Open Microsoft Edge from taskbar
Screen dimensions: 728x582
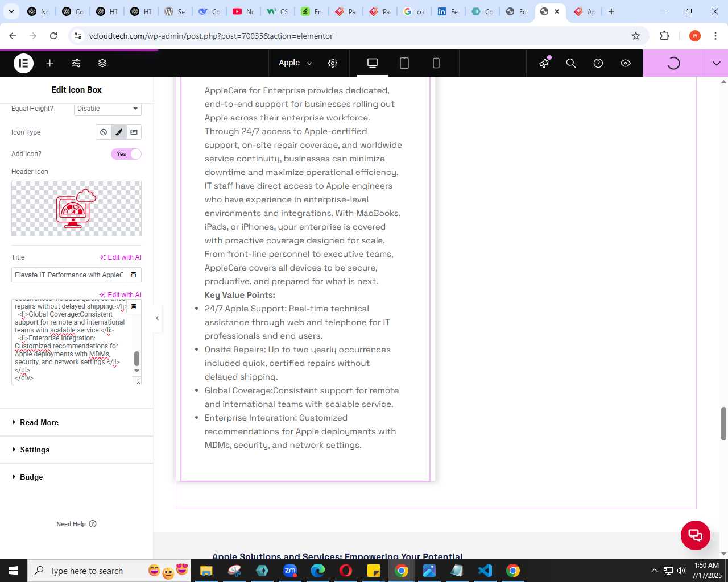318,571
